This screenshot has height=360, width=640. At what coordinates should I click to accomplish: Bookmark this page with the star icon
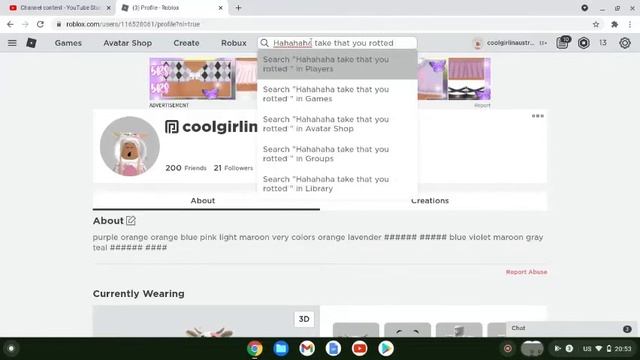596,24
